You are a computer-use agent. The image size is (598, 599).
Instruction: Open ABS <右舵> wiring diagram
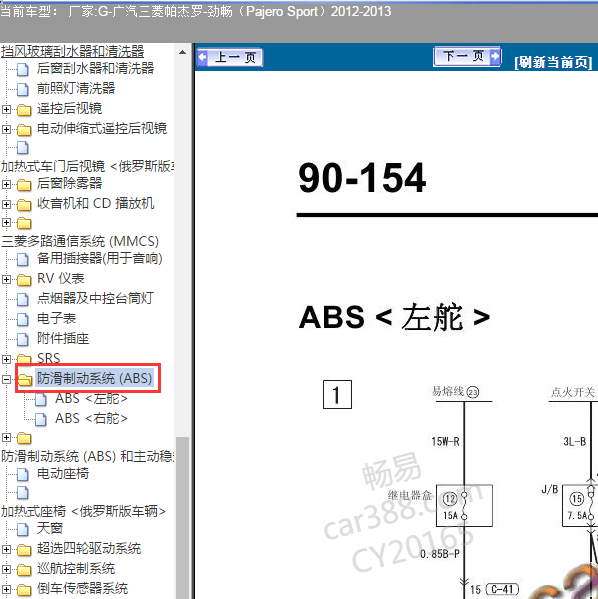91,418
